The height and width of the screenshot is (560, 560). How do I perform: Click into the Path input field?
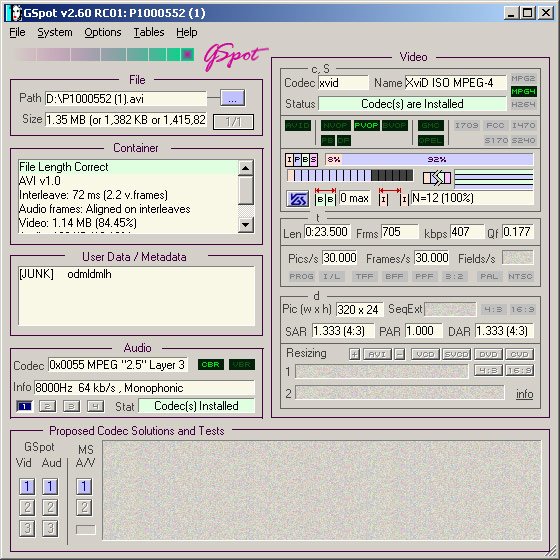coord(126,99)
